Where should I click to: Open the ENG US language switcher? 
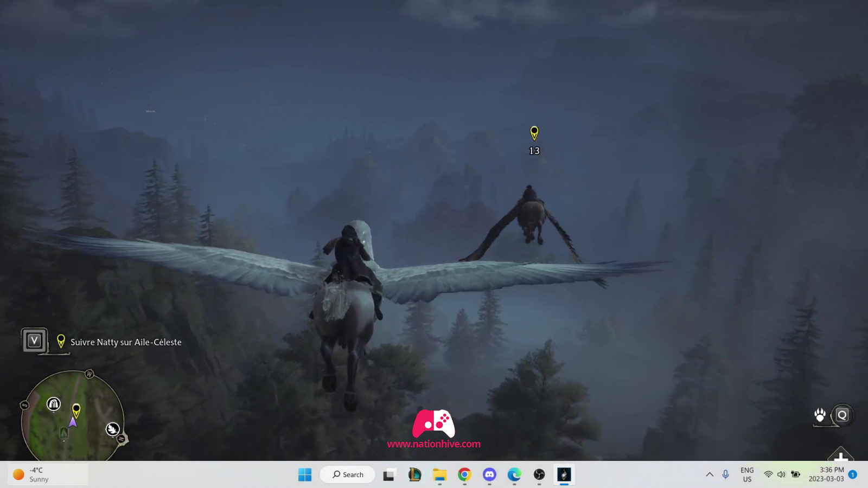pos(747,474)
